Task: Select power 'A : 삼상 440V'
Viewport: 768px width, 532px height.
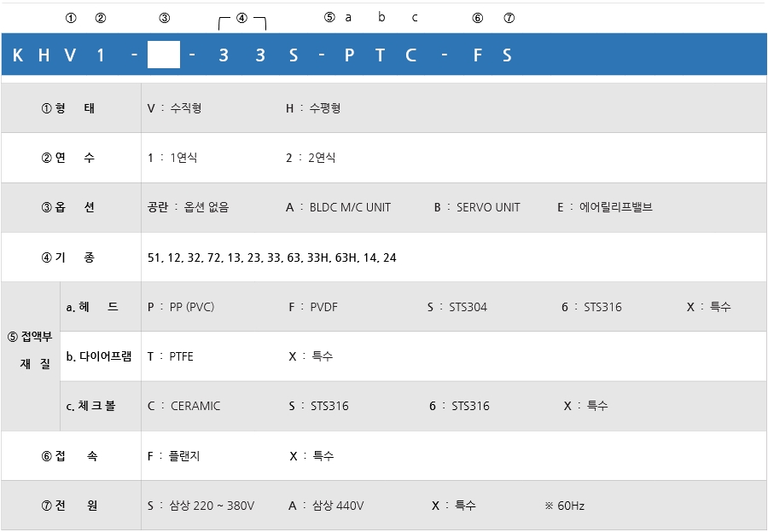Action: tap(326, 506)
